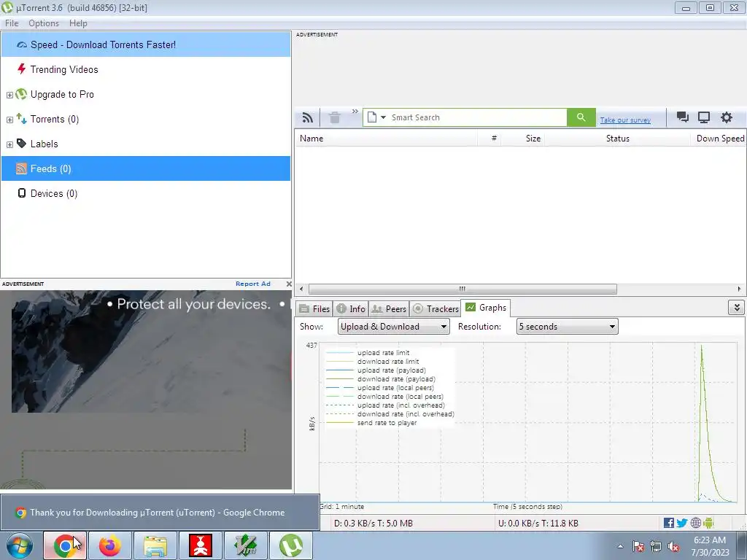Click the Android icon in status bar

[x=708, y=523]
